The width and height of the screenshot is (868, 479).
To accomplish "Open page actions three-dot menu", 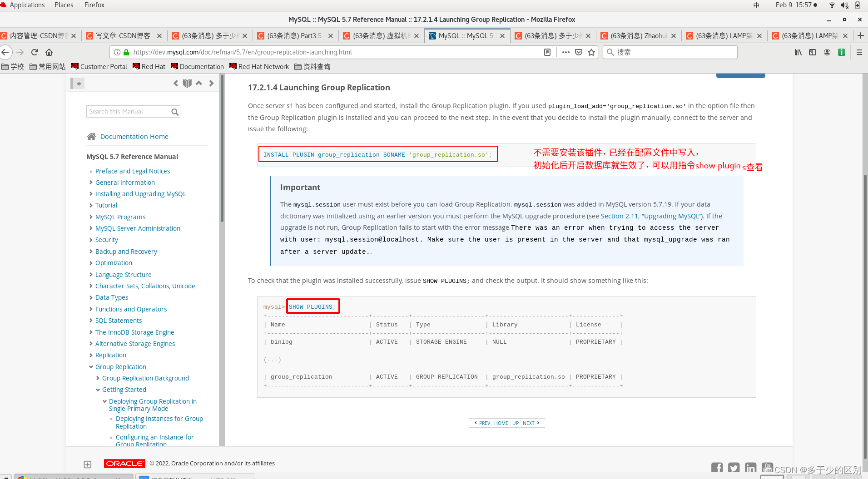I will click(565, 52).
